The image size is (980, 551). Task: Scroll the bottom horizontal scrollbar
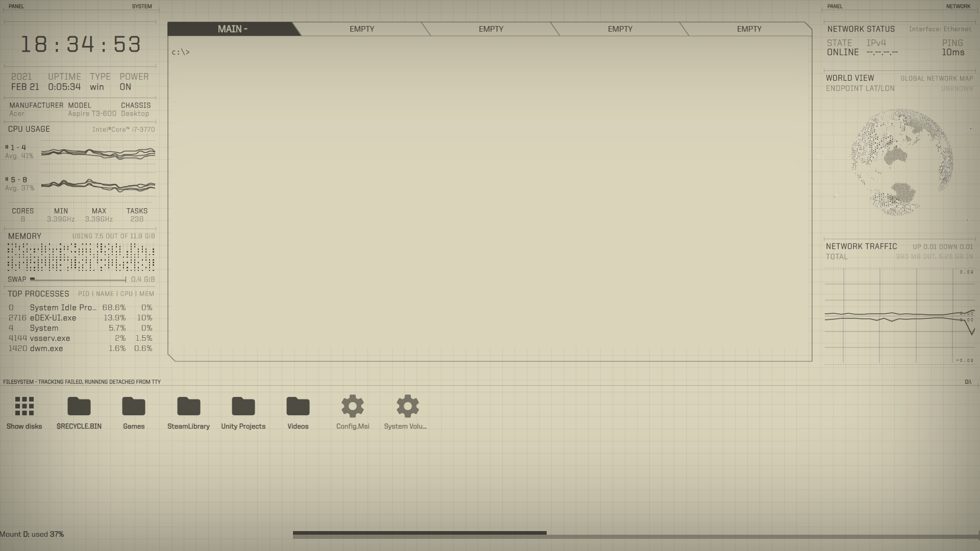(419, 534)
